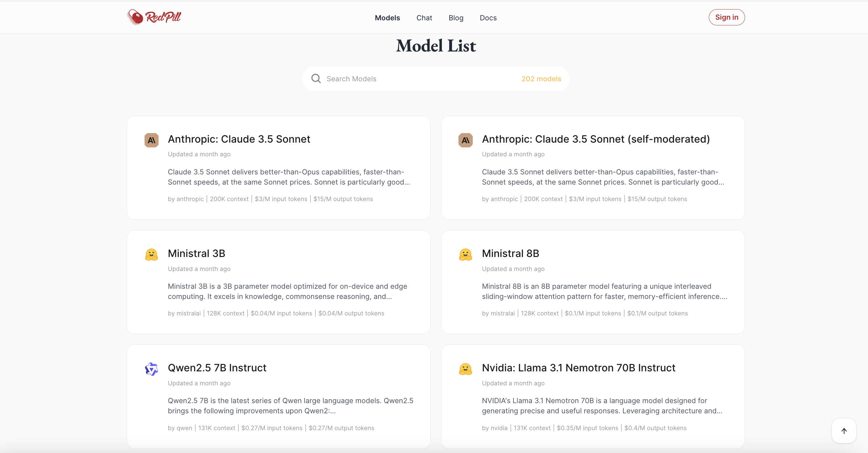Click the search magnifier icon
Image resolution: width=868 pixels, height=453 pixels.
pyautogui.click(x=316, y=78)
